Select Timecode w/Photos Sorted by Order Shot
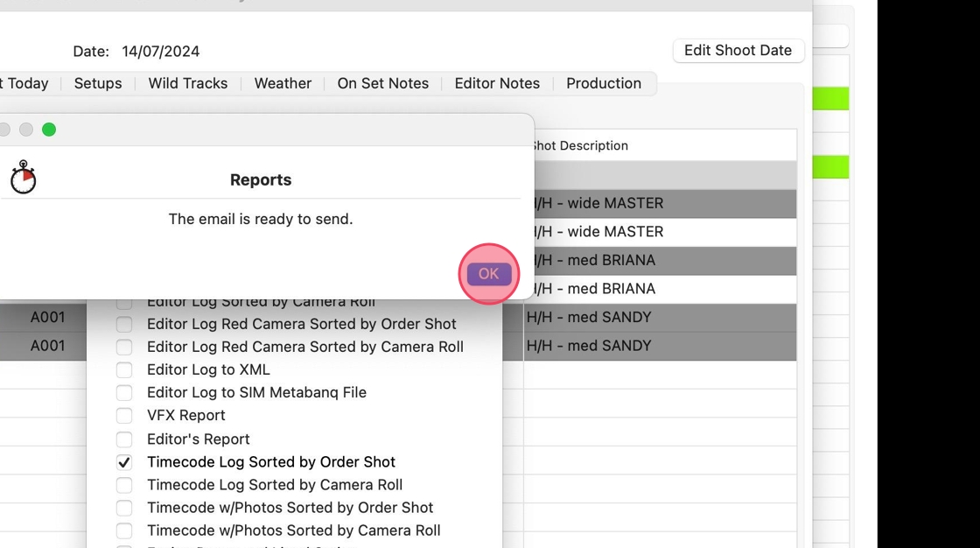The width and height of the screenshot is (980, 548). (124, 508)
